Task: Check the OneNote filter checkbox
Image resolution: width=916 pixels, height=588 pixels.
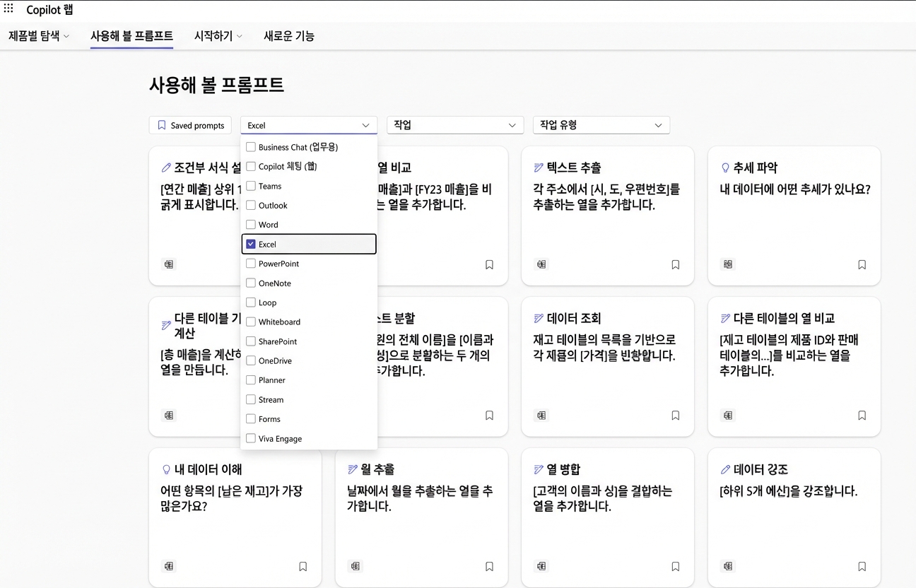Action: tap(250, 283)
